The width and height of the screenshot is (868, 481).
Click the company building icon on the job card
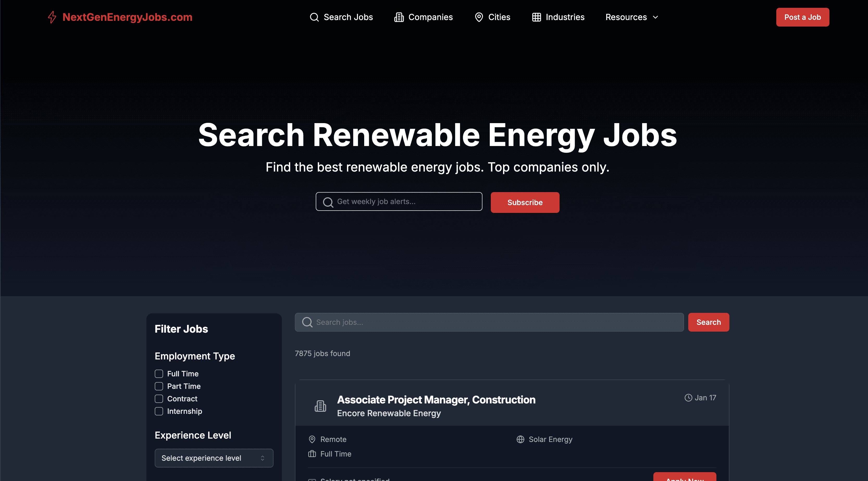click(320, 406)
